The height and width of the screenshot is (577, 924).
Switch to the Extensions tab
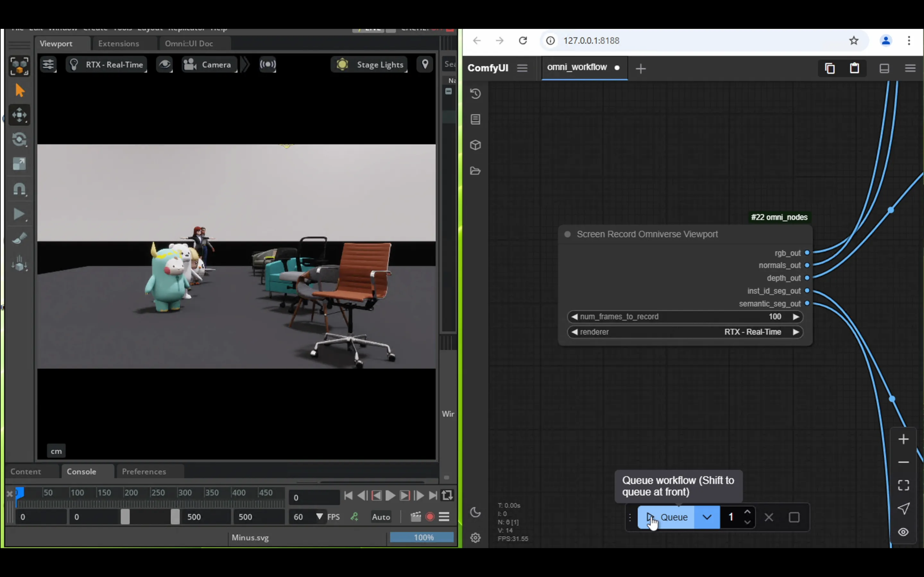tap(118, 44)
